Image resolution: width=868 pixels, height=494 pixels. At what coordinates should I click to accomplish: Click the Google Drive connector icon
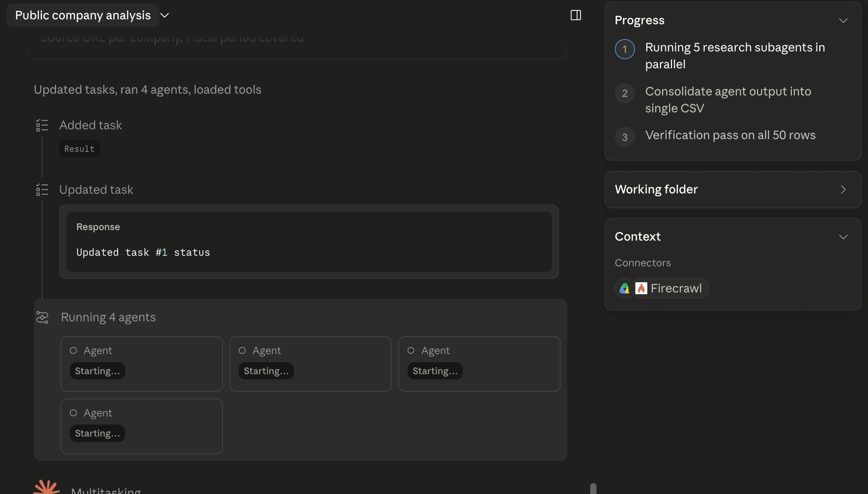[x=624, y=289]
